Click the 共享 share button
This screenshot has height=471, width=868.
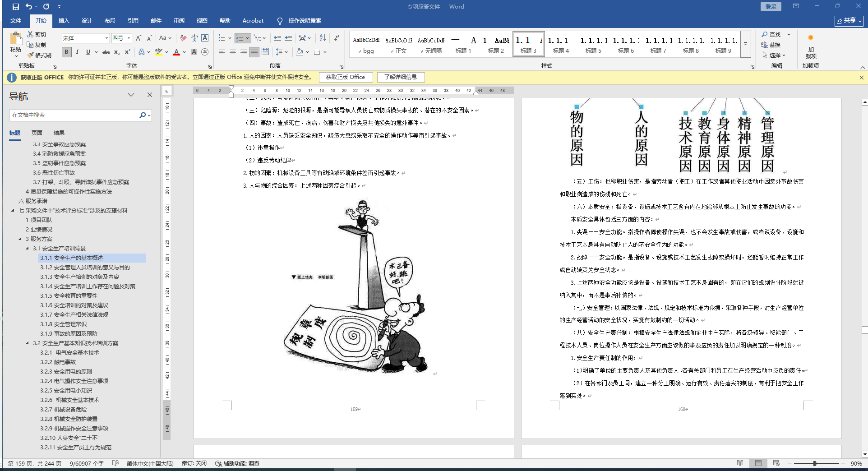849,21
